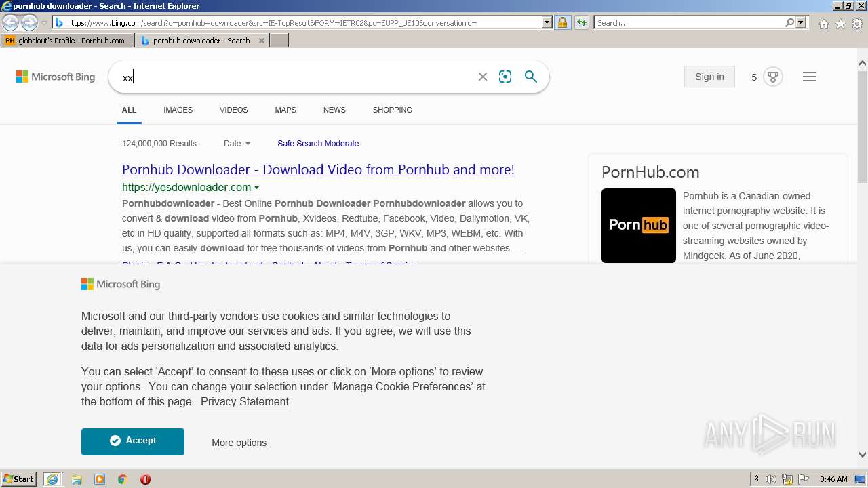
Task: Select the ALL results tab
Action: tap(129, 110)
